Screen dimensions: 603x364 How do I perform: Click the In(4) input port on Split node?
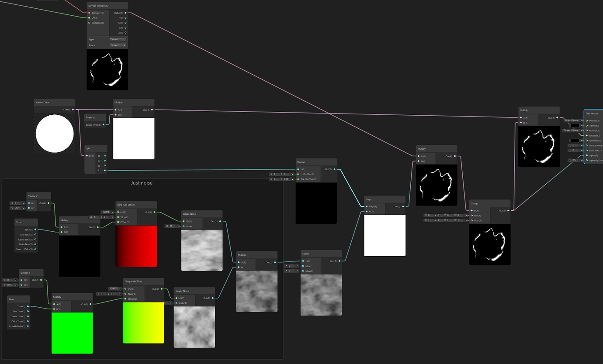coord(87,156)
